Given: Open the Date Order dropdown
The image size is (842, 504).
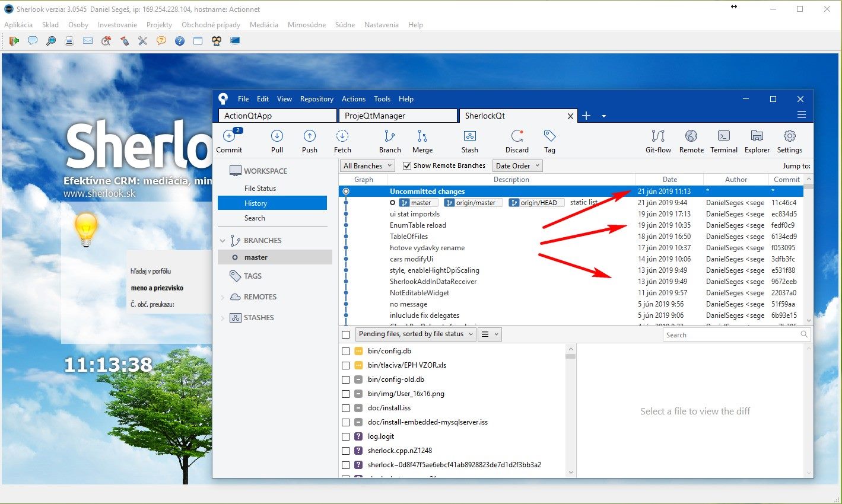Looking at the screenshot, I should click(x=517, y=166).
